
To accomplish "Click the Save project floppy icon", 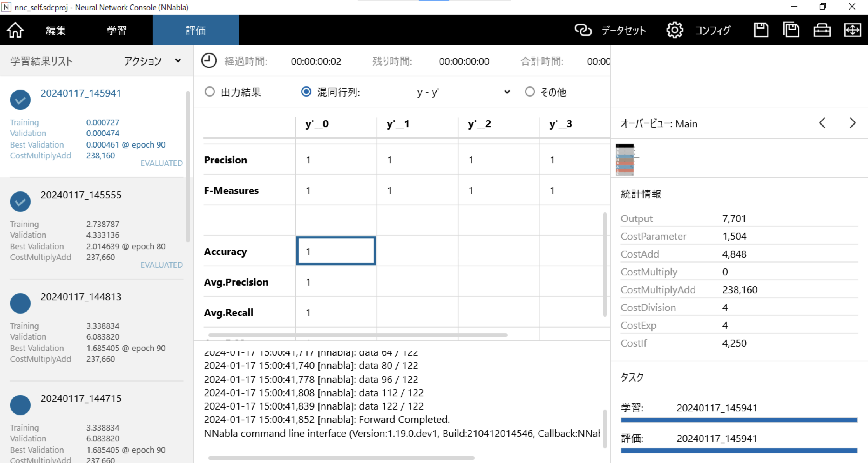I will (x=761, y=30).
